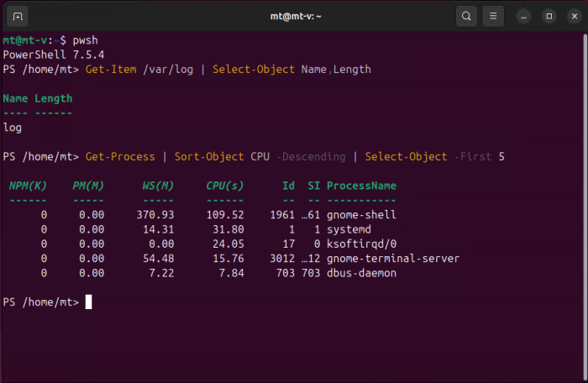The height and width of the screenshot is (383, 588).
Task: Click the working set value 14.31
Action: click(x=158, y=229)
